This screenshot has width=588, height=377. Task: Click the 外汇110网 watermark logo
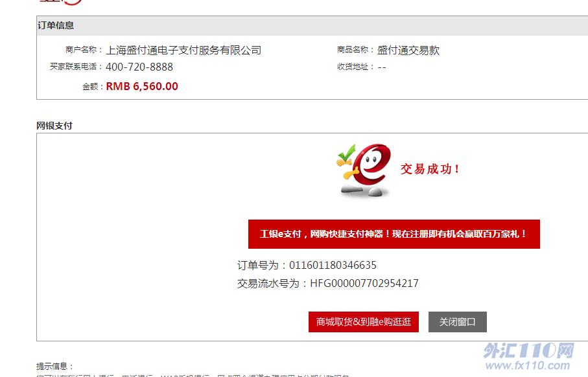point(528,350)
